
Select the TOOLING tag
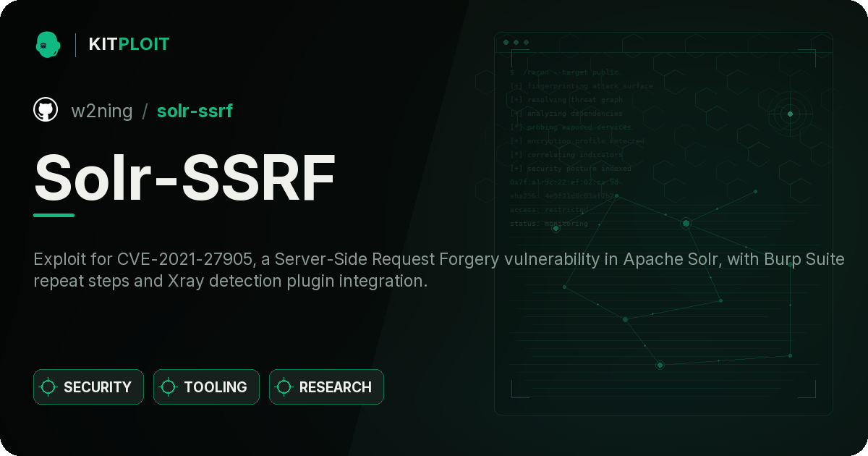[x=206, y=387]
